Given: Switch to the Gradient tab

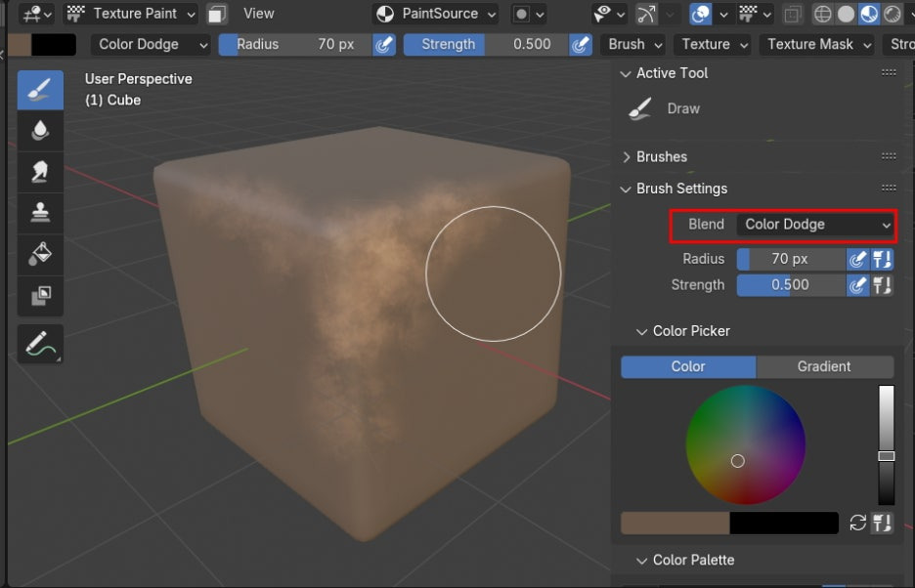Looking at the screenshot, I should [x=824, y=367].
